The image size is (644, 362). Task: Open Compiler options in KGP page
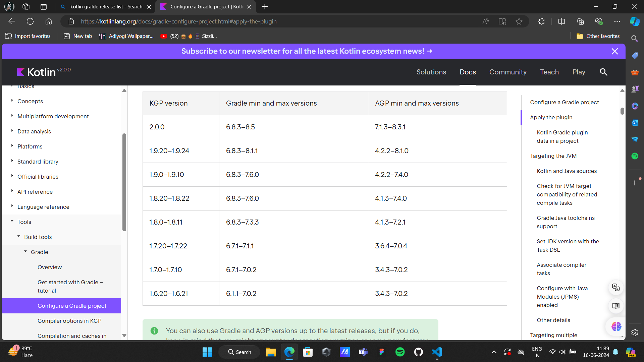pos(69,321)
